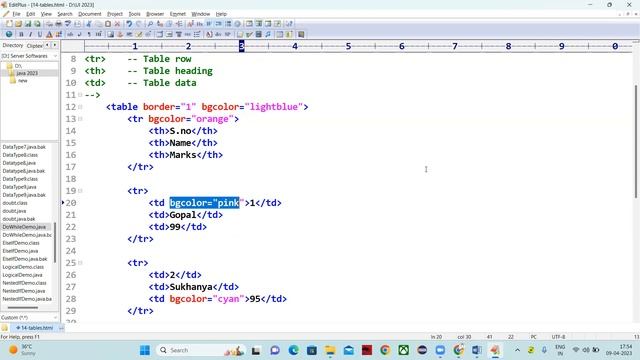
Task: Select the D:\ root folder
Action: (18, 66)
